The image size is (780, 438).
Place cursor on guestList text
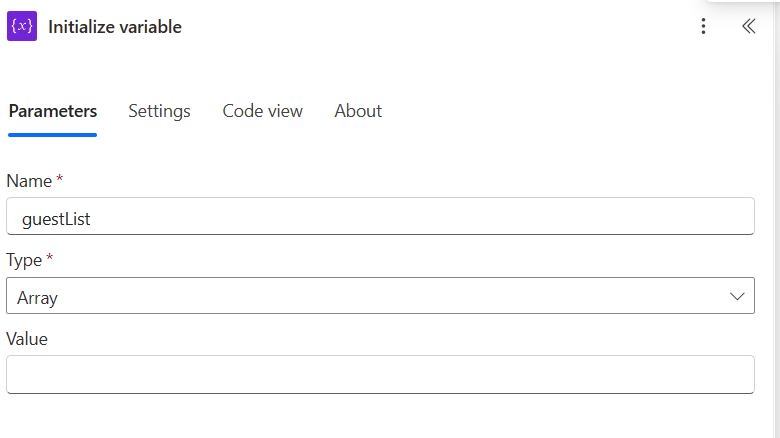[56, 218]
